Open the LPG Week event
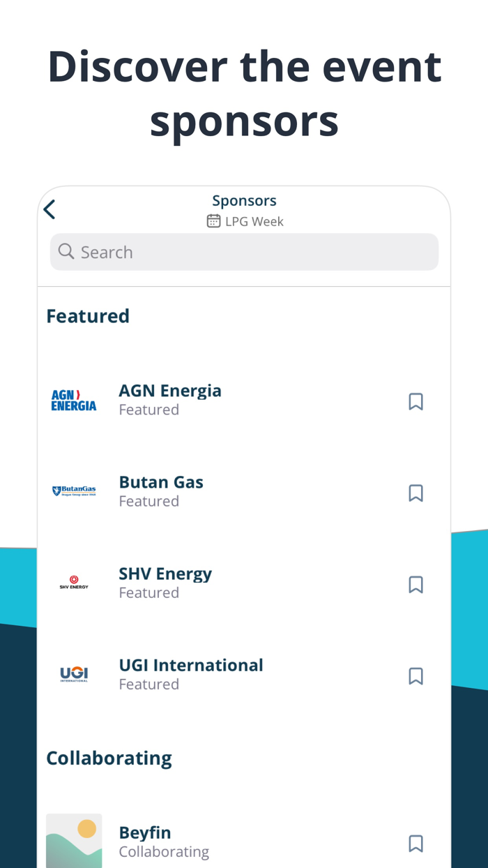 tap(253, 220)
